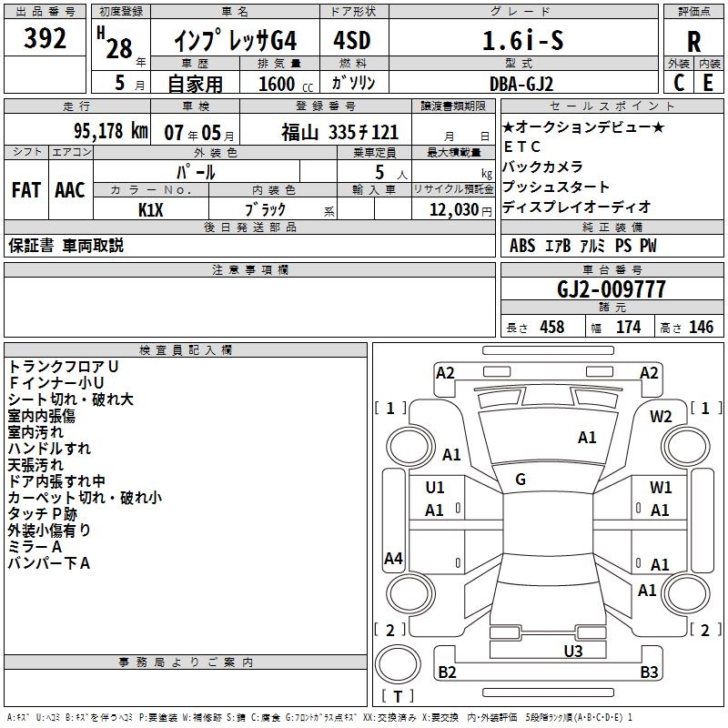The image size is (728, 728).
Task: Select the seating capacity 5 人
Action: click(391, 173)
